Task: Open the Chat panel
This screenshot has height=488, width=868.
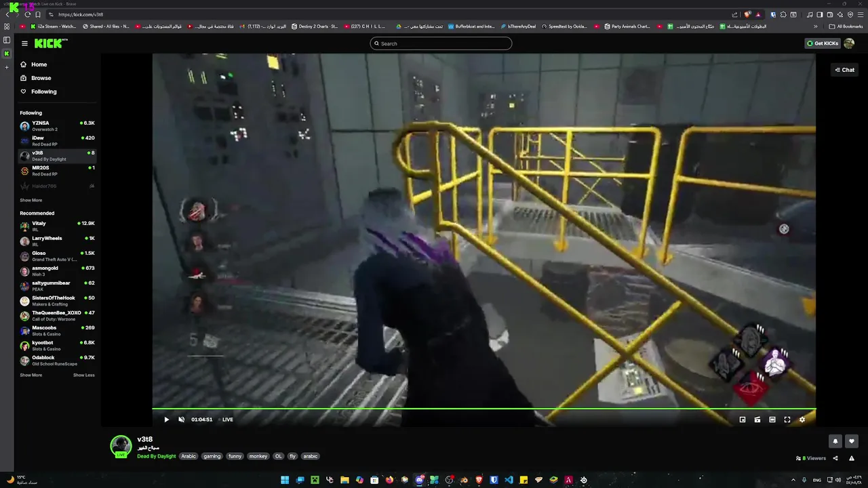Action: pyautogui.click(x=844, y=70)
